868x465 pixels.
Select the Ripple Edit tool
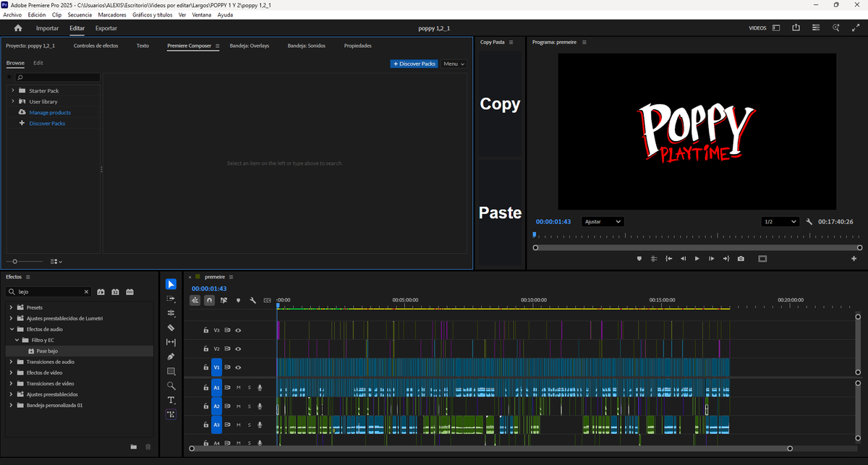coord(171,313)
